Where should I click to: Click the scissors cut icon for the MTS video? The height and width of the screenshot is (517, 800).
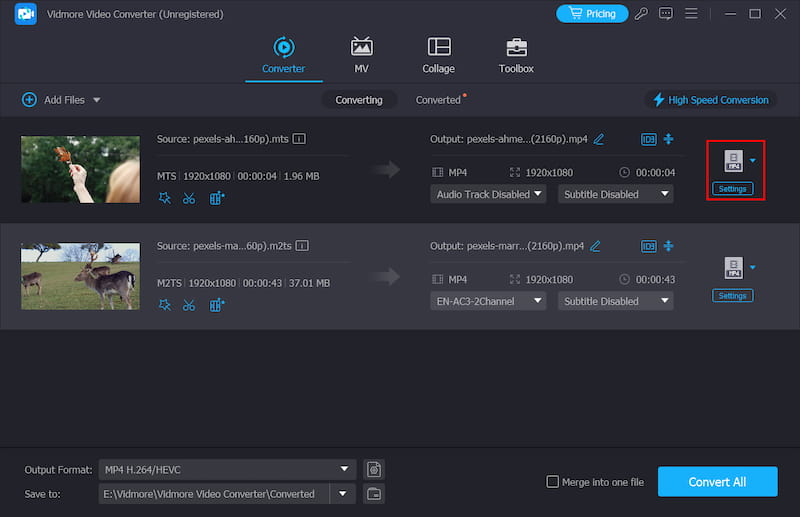tap(189, 198)
